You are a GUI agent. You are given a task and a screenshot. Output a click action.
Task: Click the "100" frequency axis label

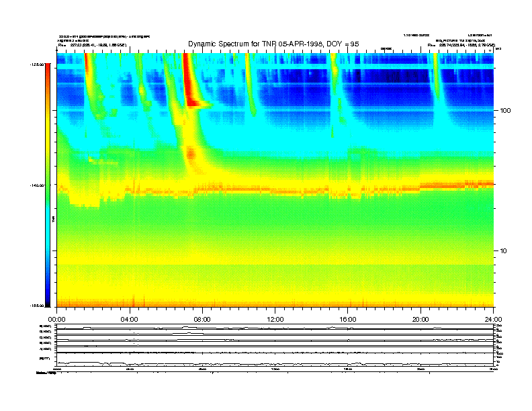505,111
